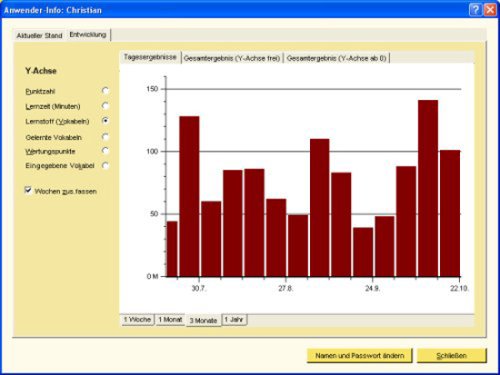The width and height of the screenshot is (500, 375).
Task: Select the Lernstoff (Vokabeln) radio button
Action: pyautogui.click(x=105, y=121)
